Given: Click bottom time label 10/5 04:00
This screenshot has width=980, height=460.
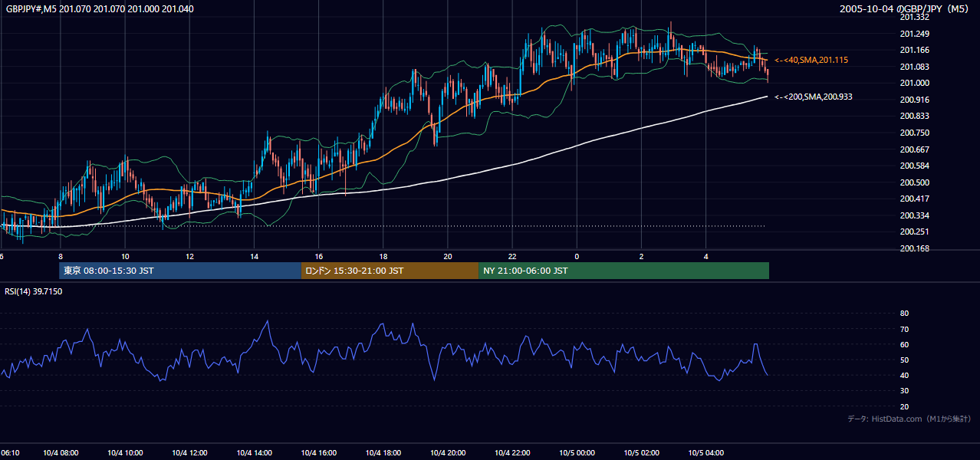Looking at the screenshot, I should point(705,453).
